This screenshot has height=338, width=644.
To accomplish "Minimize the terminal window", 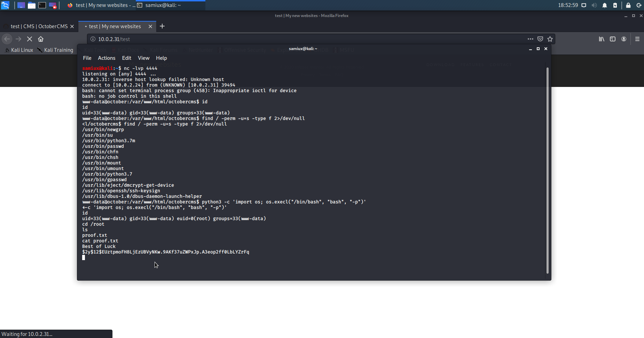I will (531, 49).
